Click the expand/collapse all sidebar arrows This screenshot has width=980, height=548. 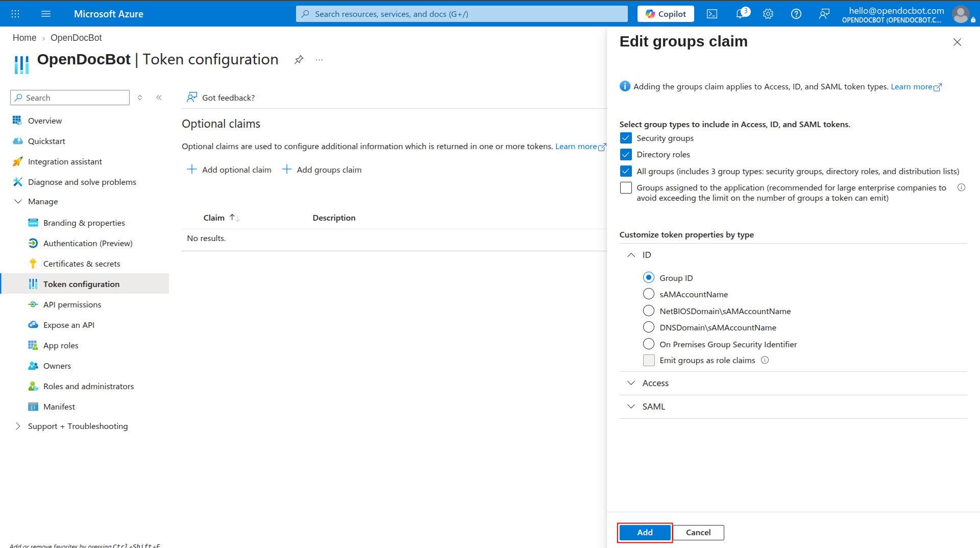(x=140, y=98)
